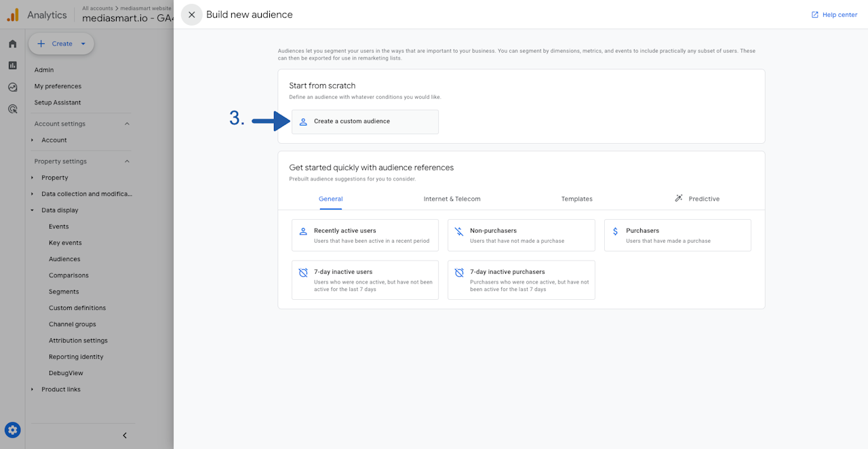Click Create a custom audience
Image resolution: width=868 pixels, height=449 pixels.
pos(365,121)
